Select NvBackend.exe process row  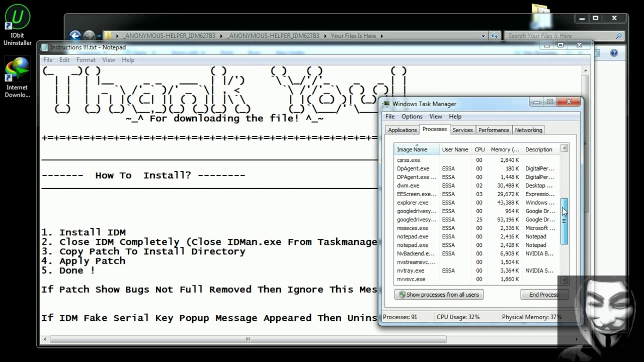pyautogui.click(x=476, y=253)
